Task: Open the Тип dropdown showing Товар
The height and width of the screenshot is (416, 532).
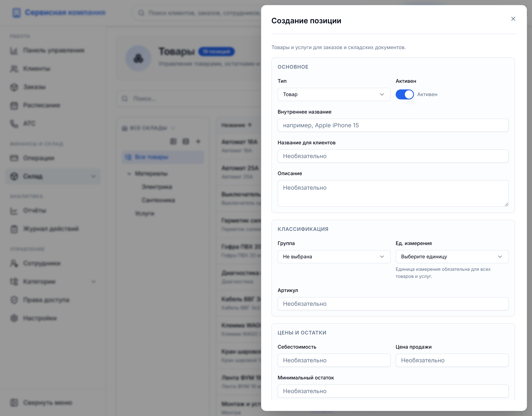Action: click(334, 94)
